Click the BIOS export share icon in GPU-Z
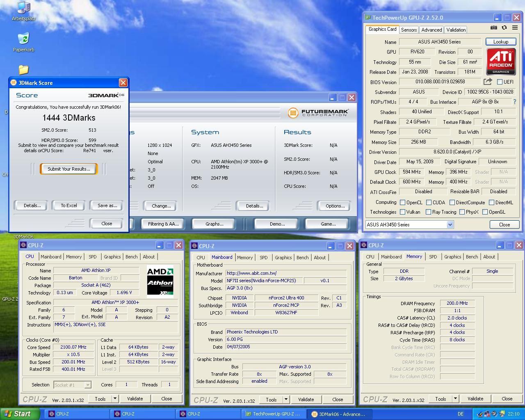Image resolution: width=525 pixels, height=420 pixels. click(488, 82)
